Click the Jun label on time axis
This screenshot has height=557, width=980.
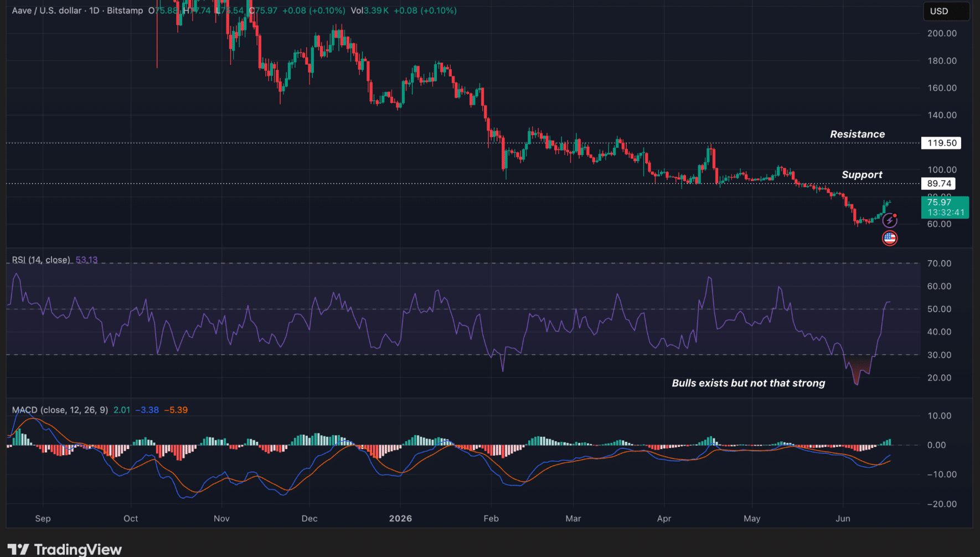tap(843, 519)
